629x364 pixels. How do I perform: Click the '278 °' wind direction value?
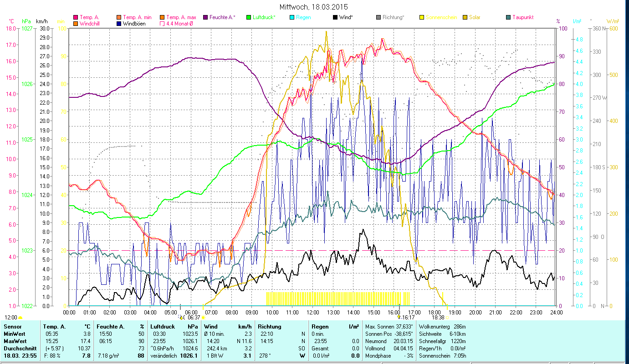click(x=265, y=356)
